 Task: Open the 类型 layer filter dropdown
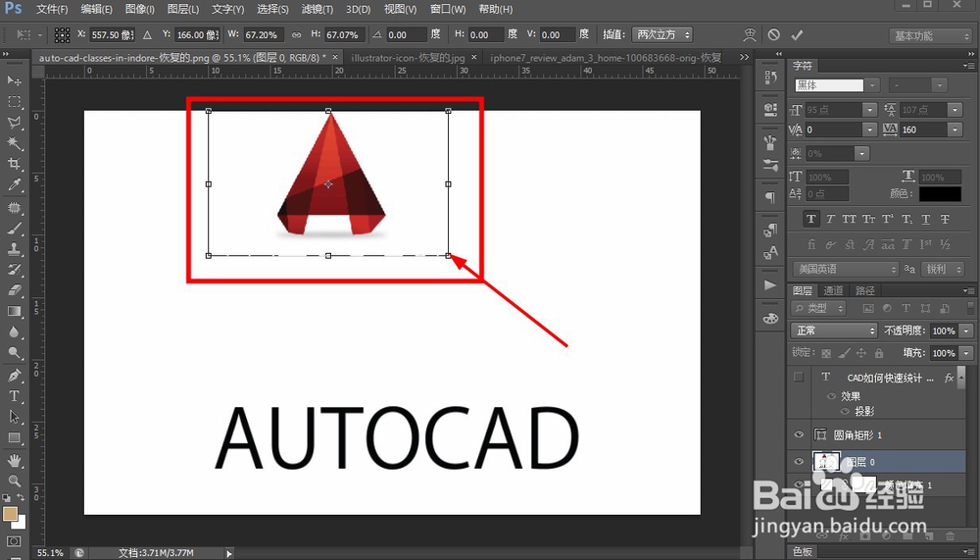click(x=818, y=308)
